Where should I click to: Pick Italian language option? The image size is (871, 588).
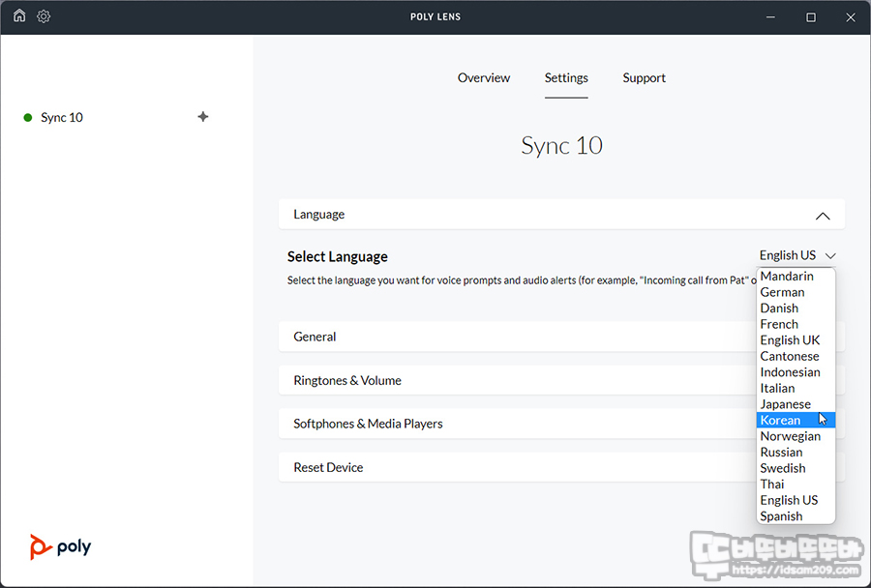pos(796,388)
